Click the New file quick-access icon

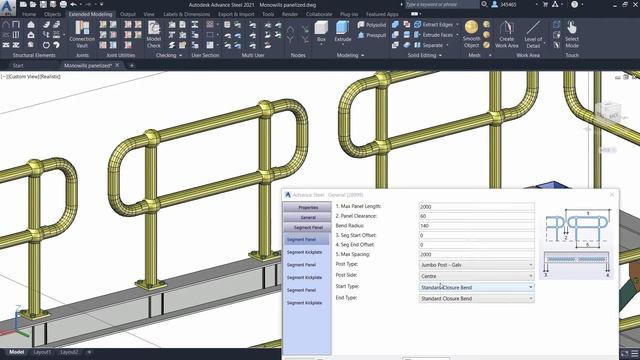23,4
